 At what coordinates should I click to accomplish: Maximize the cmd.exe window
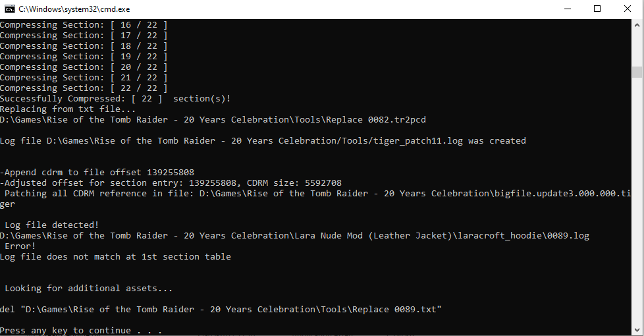[x=597, y=9]
